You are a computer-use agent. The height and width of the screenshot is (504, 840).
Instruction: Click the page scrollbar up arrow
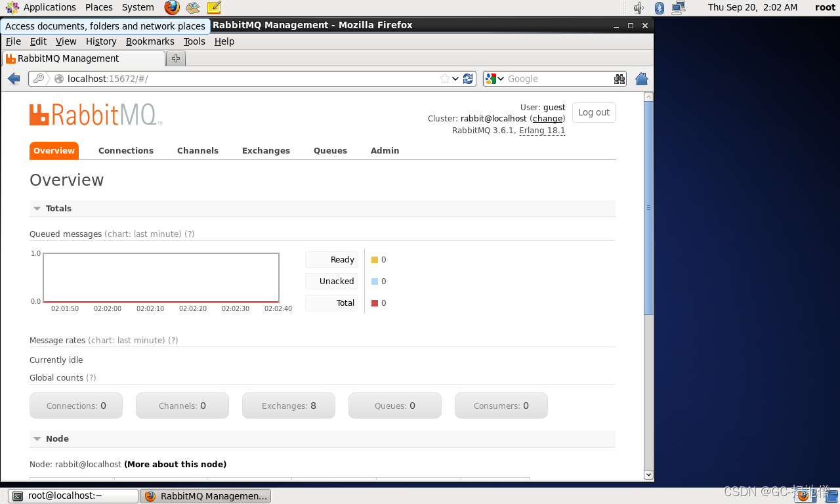coord(648,97)
